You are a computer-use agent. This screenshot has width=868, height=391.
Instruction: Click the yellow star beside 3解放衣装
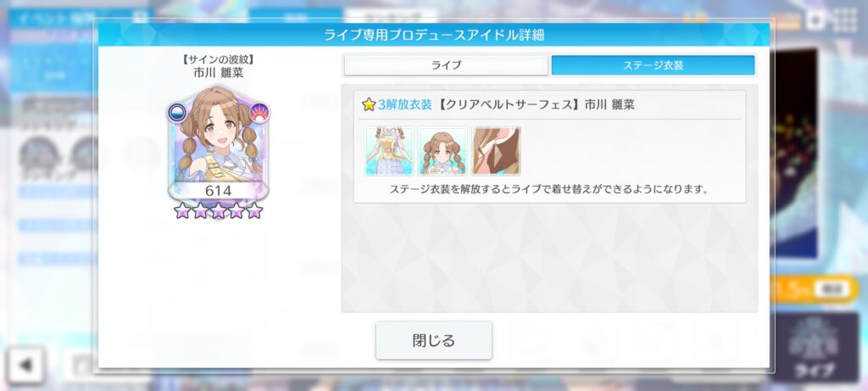coord(369,104)
